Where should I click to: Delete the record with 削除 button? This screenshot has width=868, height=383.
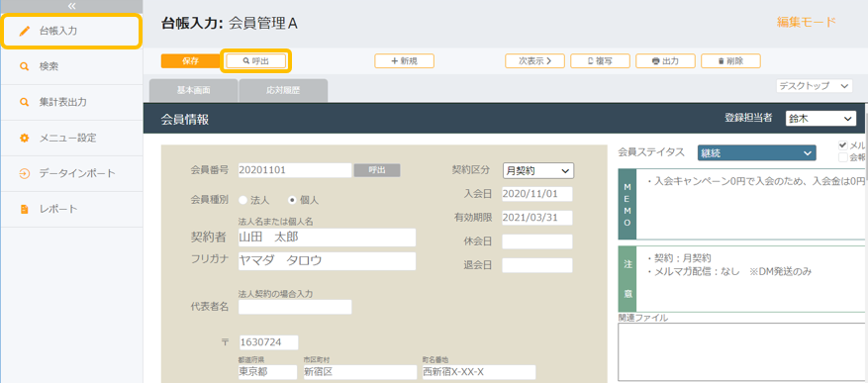(730, 61)
